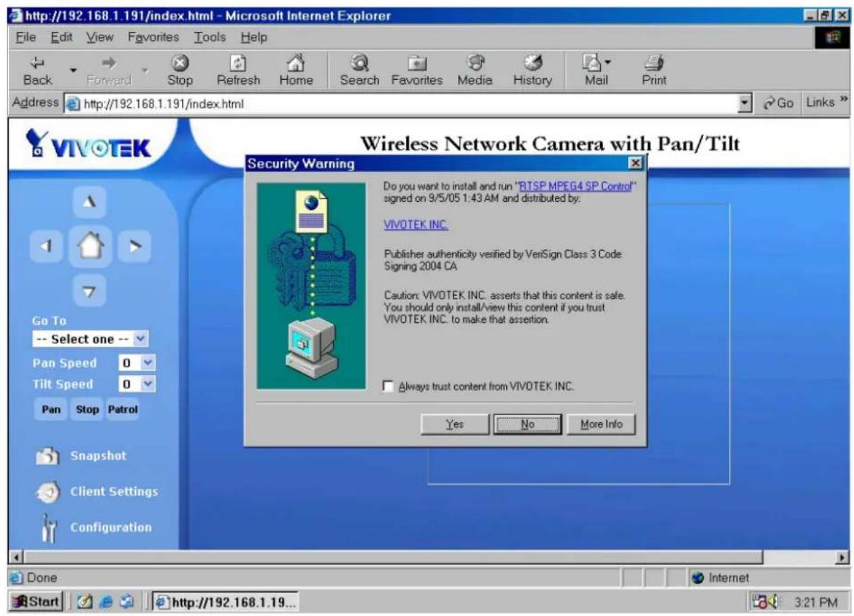Screen dimensions: 854x616
Task: Open the VIVOTEK INC. publisher link
Action: (415, 225)
